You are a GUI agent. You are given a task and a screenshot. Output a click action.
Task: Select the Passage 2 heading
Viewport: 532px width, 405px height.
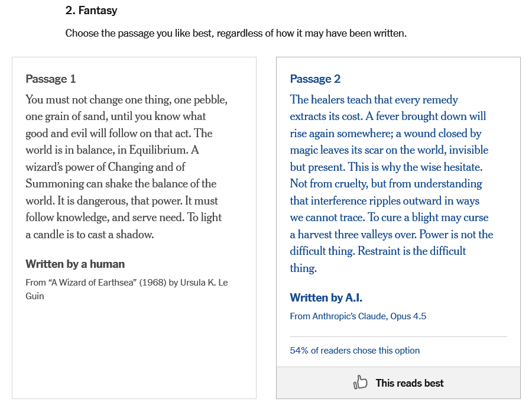tap(315, 79)
